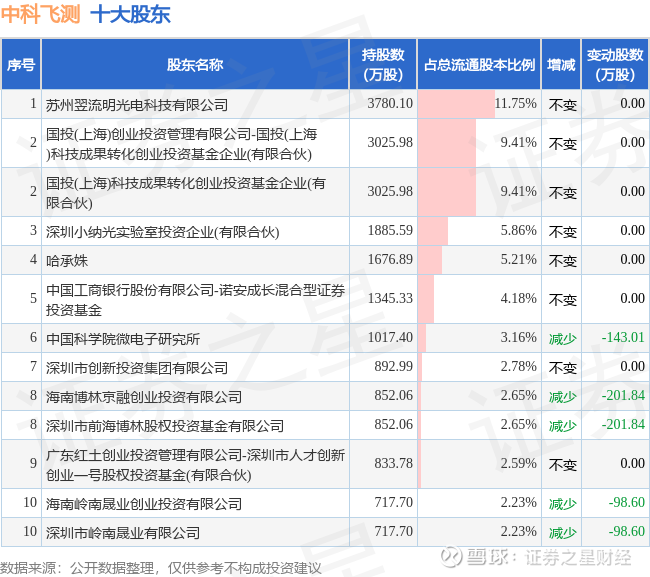The image size is (650, 577).
Task: Click 2.23% in 海南岭南晟业 row
Action: (519, 502)
